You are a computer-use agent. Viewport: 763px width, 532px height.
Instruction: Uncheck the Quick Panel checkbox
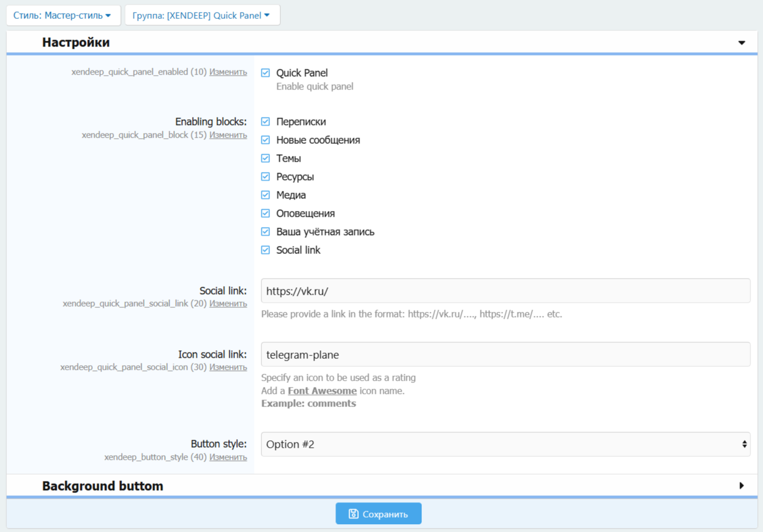click(x=265, y=73)
